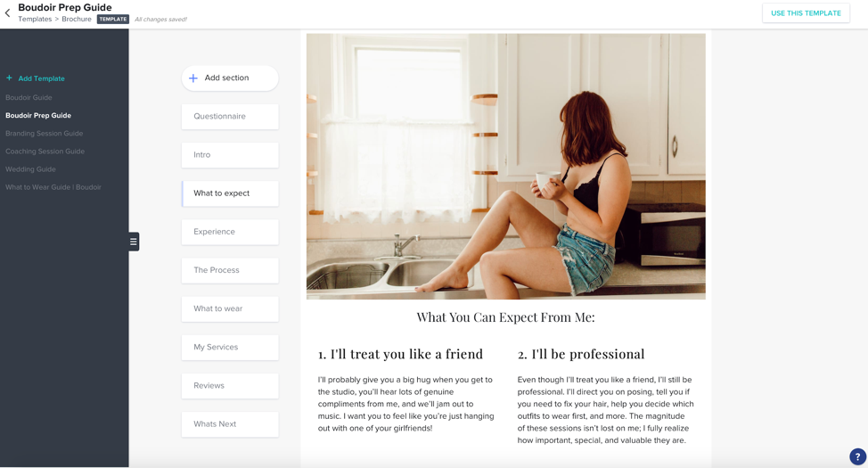The height and width of the screenshot is (468, 868).
Task: Open Wedding Guide template
Action: tap(30, 169)
